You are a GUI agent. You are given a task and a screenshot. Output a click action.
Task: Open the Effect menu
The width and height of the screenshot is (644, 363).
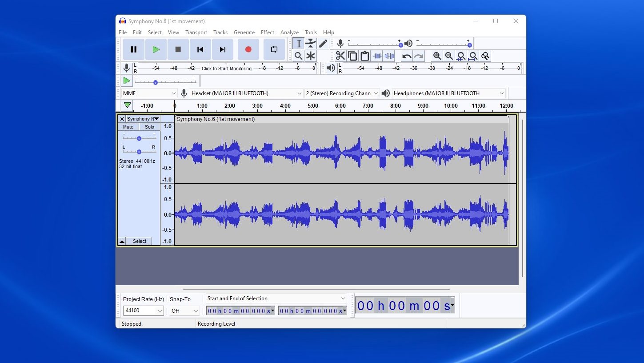pos(267,32)
